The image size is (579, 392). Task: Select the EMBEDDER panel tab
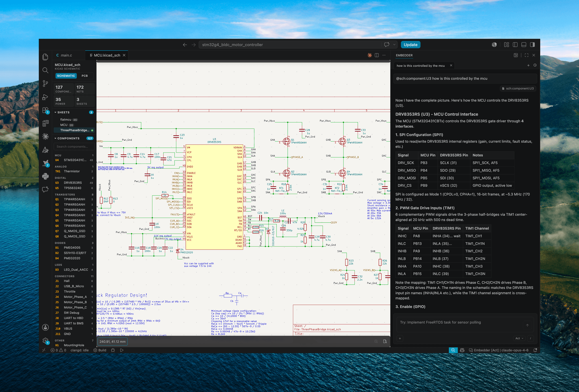pos(404,55)
